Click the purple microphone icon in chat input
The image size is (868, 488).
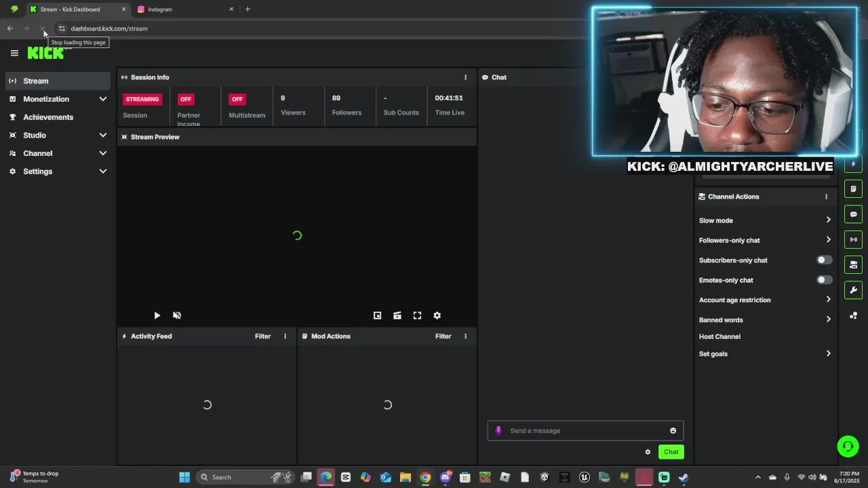tap(498, 430)
